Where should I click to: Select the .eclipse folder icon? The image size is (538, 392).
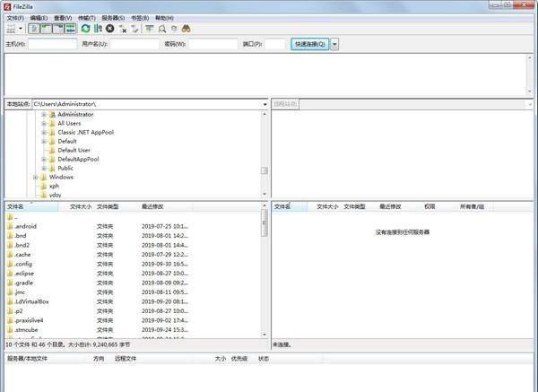(10, 274)
